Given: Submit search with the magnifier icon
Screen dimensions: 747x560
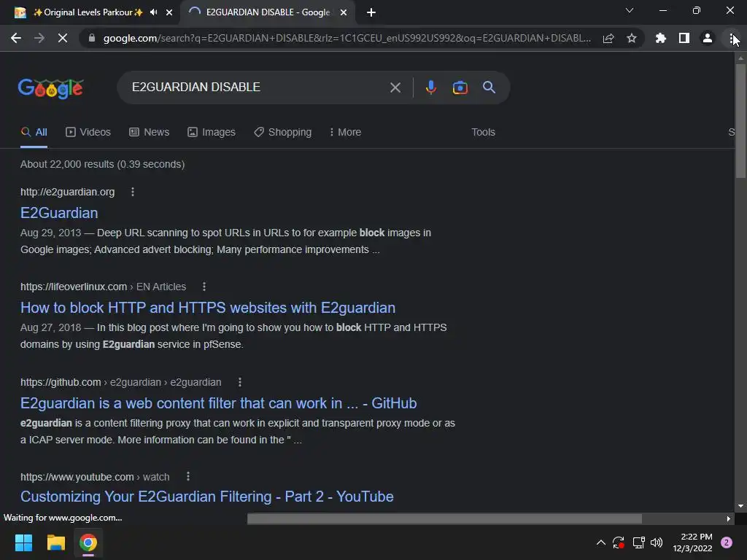Looking at the screenshot, I should point(489,87).
